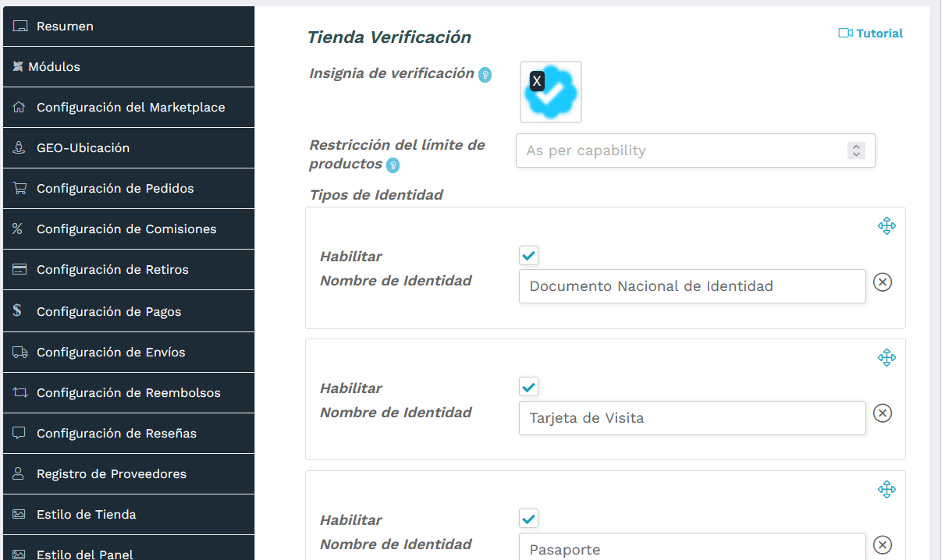Click the stepper arrows on As per capability
945x560 pixels.
856,151
